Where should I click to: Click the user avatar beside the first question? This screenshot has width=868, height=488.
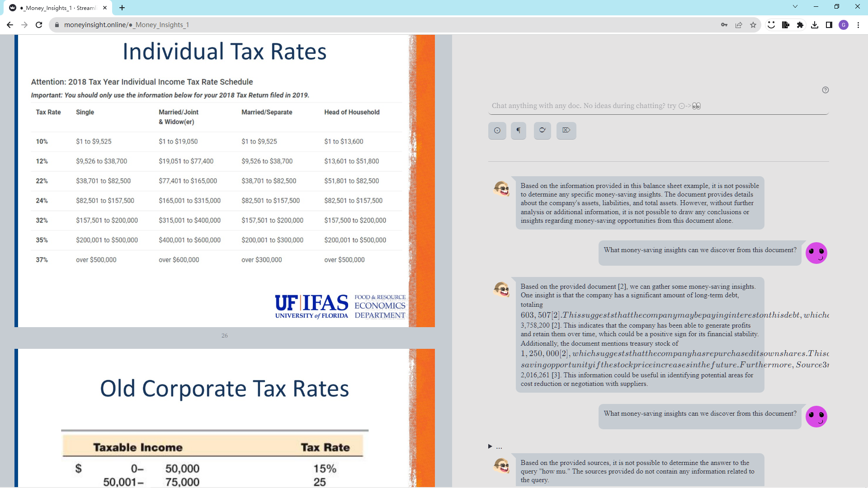pyautogui.click(x=816, y=253)
